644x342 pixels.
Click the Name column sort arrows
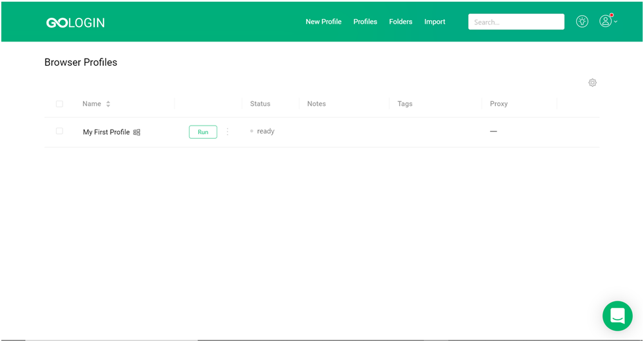108,104
